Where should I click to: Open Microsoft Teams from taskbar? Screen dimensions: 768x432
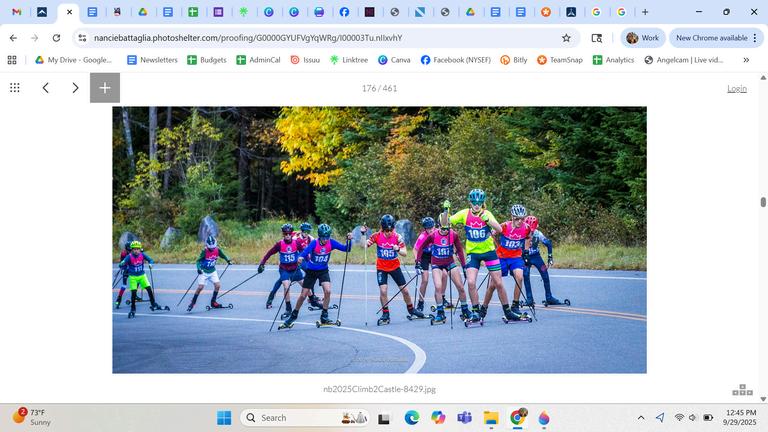(464, 418)
